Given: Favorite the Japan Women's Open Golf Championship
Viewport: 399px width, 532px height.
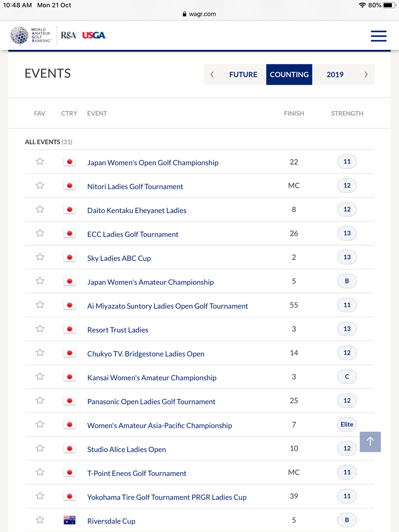Looking at the screenshot, I should click(x=40, y=161).
